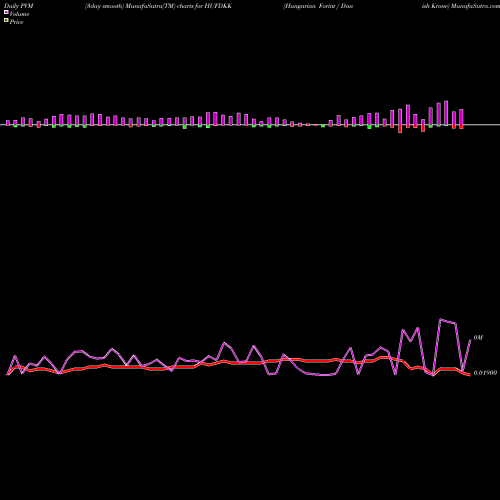Select the Price legend label

click(x=16, y=22)
